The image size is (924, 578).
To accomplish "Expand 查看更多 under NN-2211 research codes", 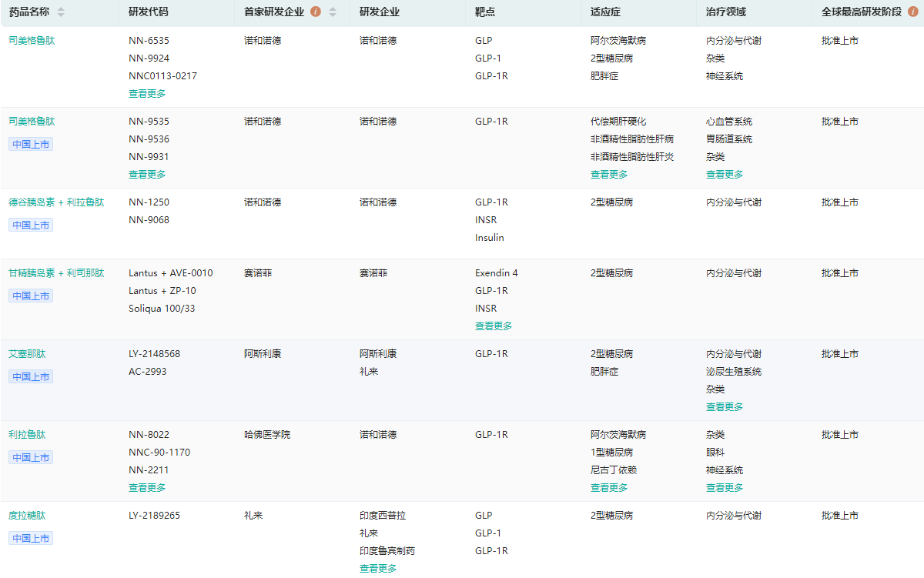I will 147,488.
